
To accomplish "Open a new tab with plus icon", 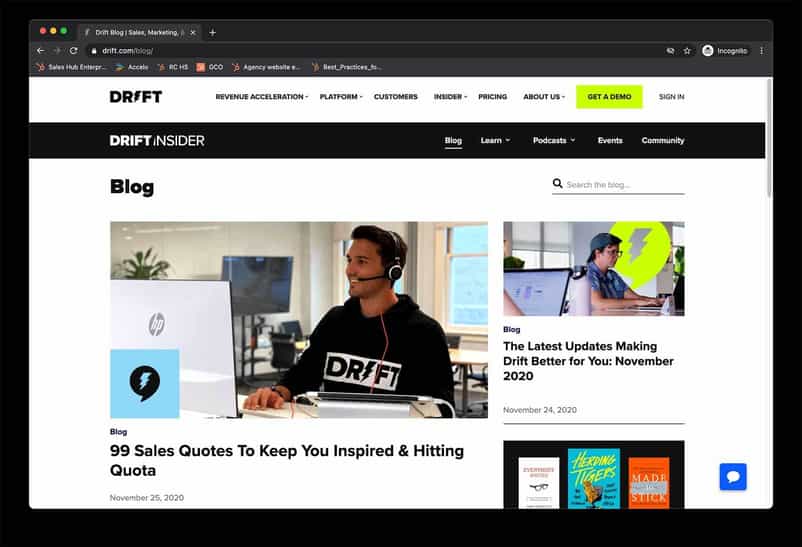I will coord(212,33).
